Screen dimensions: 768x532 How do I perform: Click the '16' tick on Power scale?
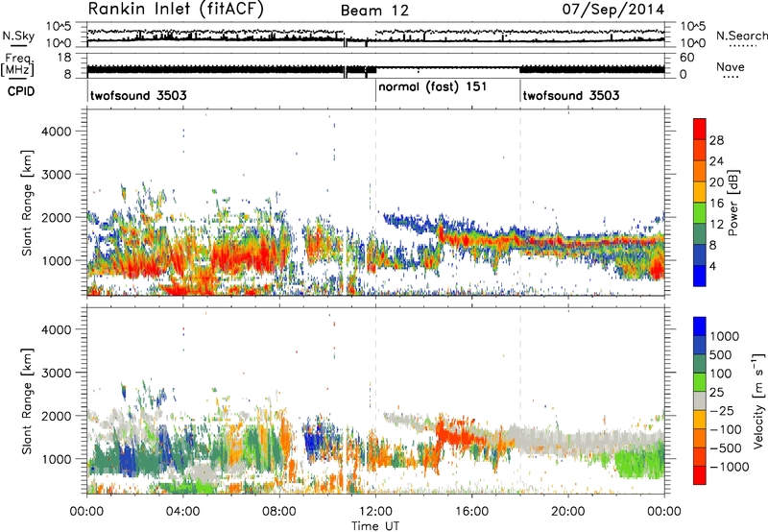[716, 204]
